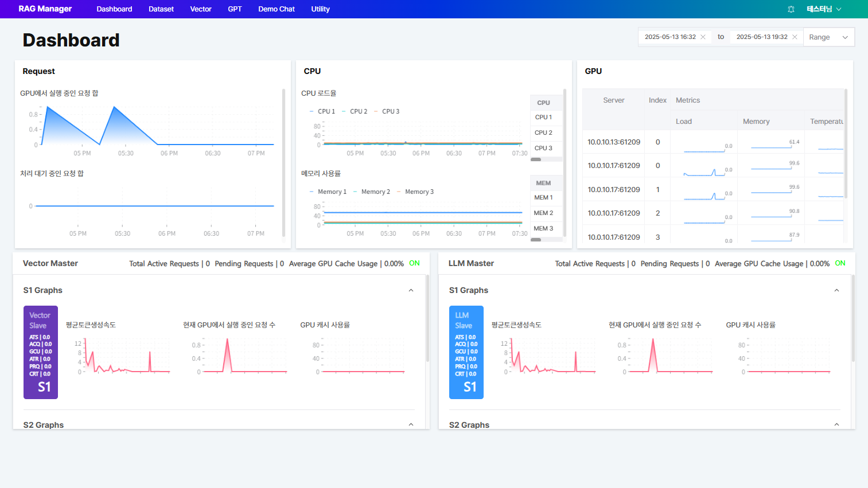Open the notifications bell icon
This screenshot has width=868, height=488.
pos(791,9)
